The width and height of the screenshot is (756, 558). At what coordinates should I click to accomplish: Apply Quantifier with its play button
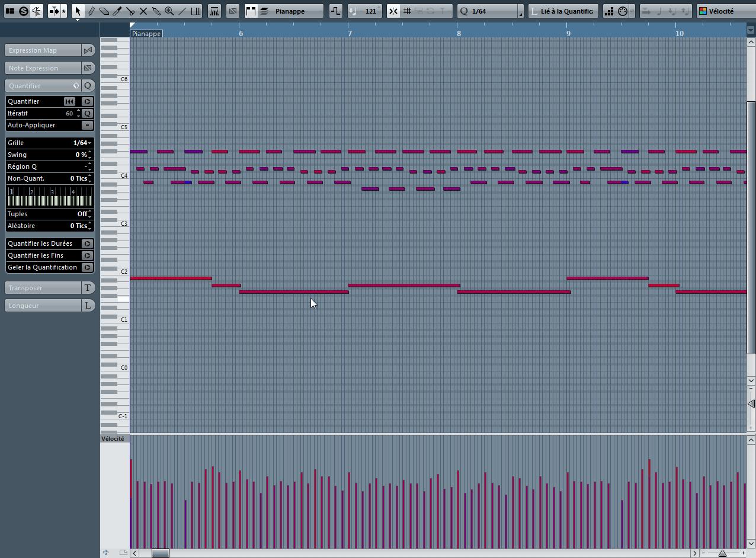(87, 101)
